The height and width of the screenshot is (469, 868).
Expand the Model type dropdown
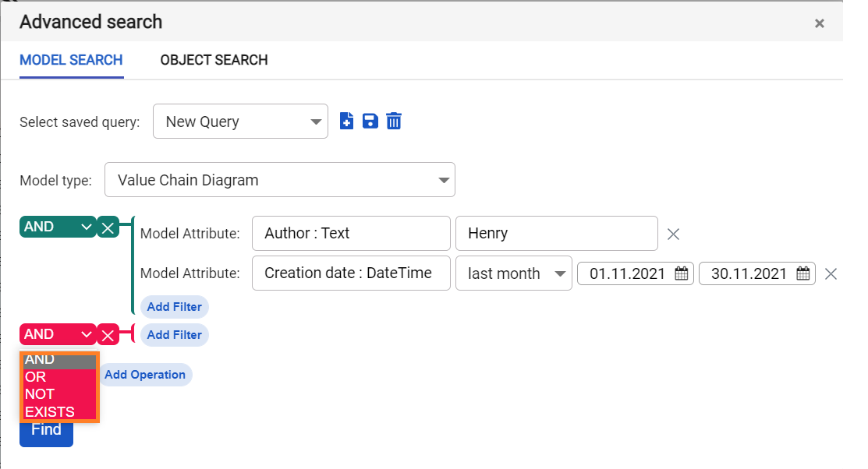tap(279, 180)
